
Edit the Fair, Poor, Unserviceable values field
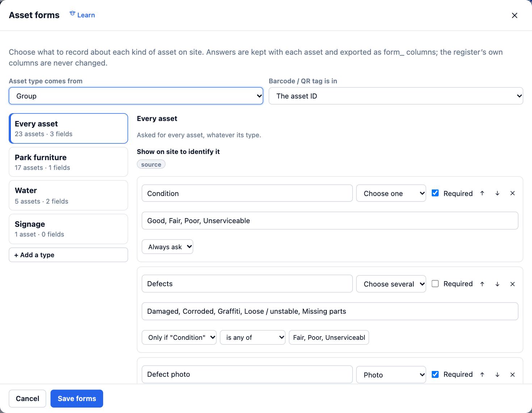click(329, 337)
